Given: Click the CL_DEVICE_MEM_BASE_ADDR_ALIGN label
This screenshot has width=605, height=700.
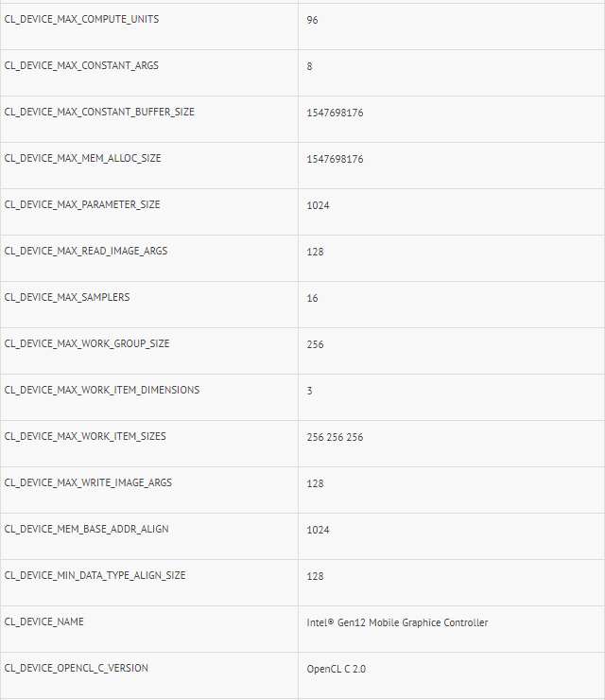Looking at the screenshot, I should point(87,529).
